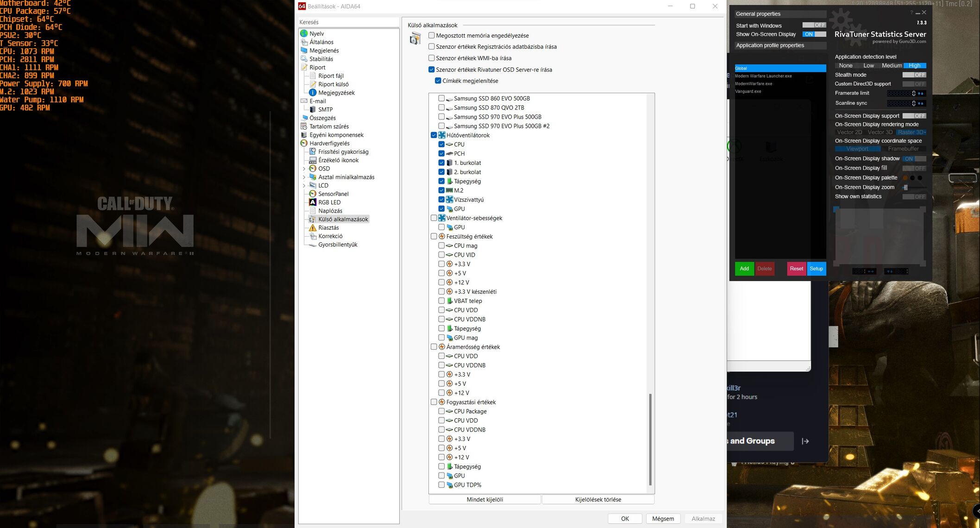Expand the LCD tree node
This screenshot has width=980, height=528.
304,185
